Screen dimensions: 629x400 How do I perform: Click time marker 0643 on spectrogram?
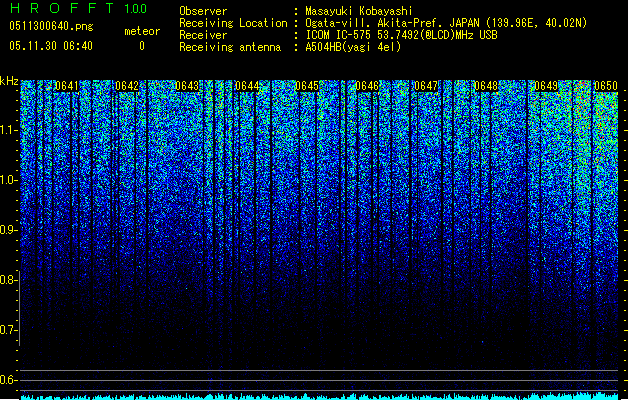(x=187, y=86)
